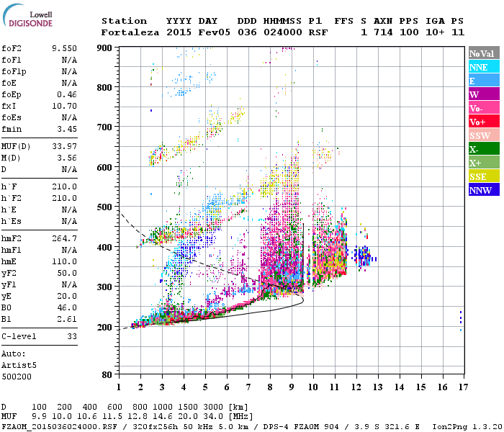Click the 10 MHz frequency axis label

click(x=313, y=387)
